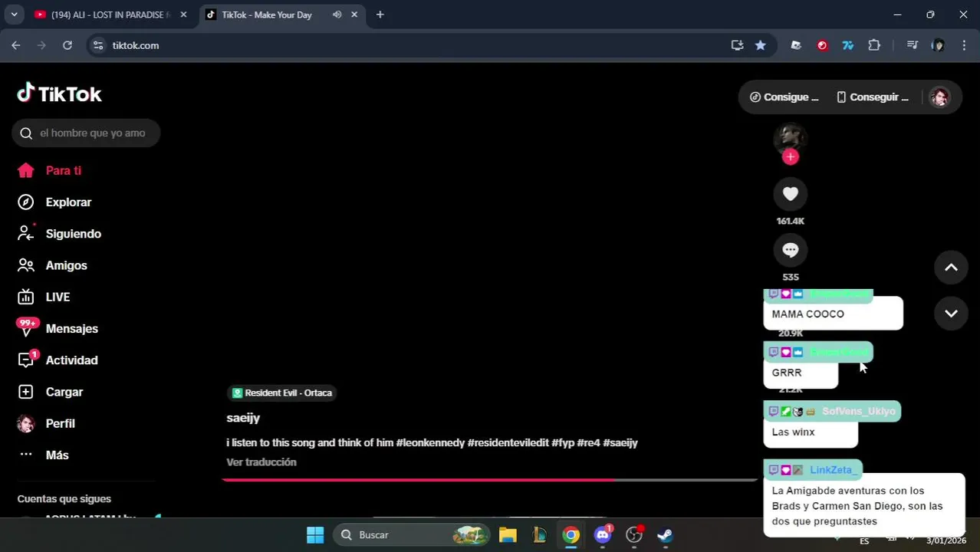The height and width of the screenshot is (552, 980).
Task: Open the Amigos section
Action: [x=52, y=265]
